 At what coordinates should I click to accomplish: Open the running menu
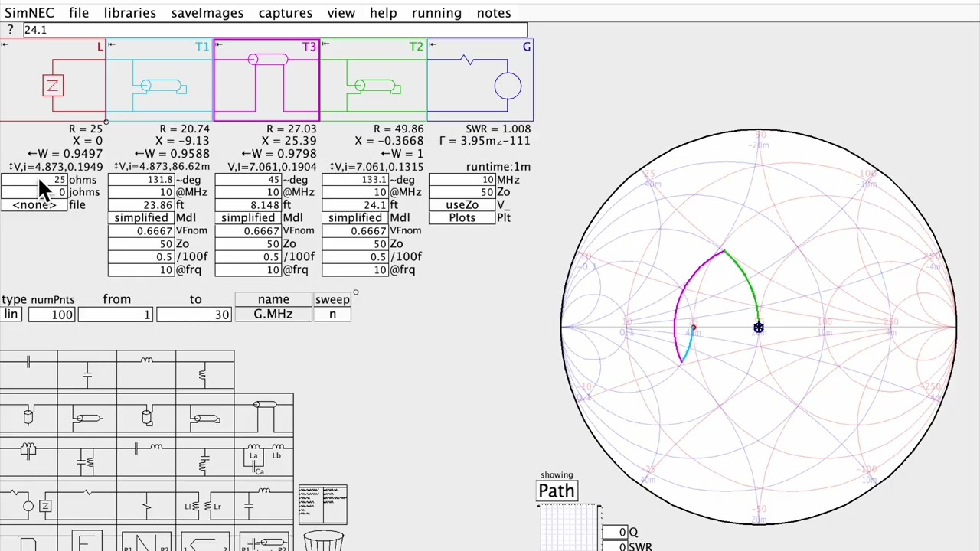click(436, 13)
